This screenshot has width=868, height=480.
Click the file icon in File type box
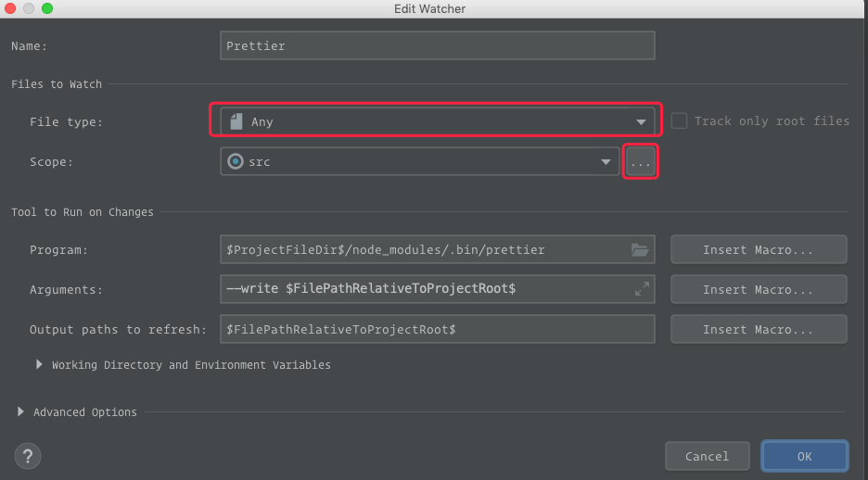tap(236, 121)
